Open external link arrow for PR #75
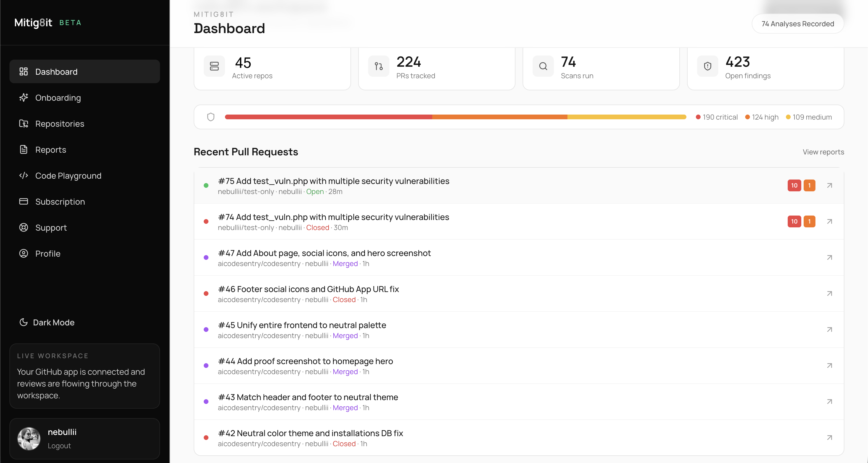Viewport: 868px width, 463px height. point(829,185)
